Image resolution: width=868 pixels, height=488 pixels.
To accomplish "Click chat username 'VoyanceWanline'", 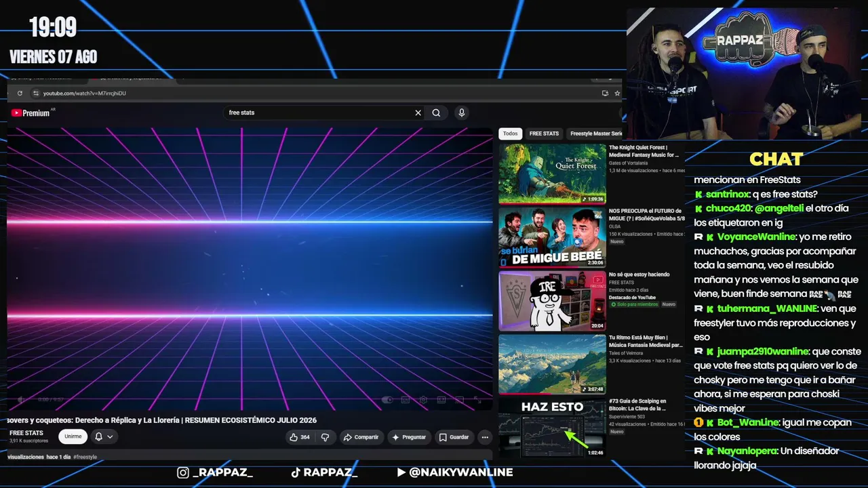I will click(755, 237).
